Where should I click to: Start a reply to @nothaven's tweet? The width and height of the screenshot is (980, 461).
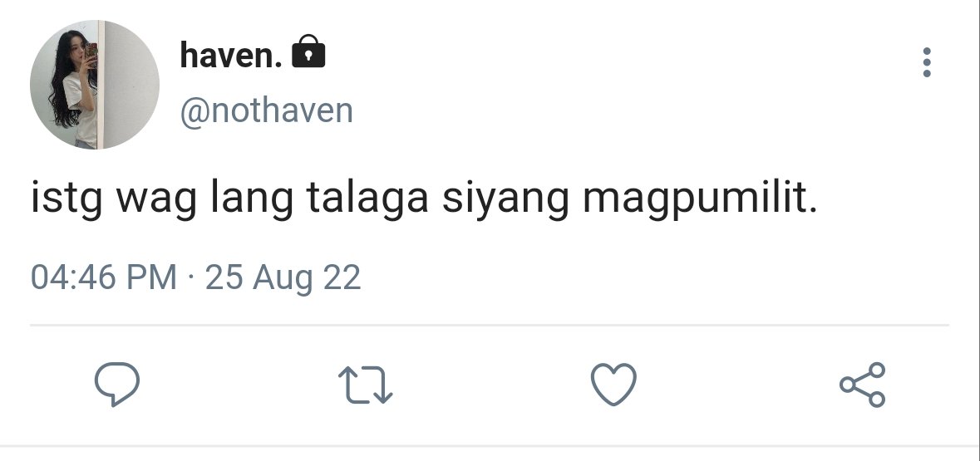[117, 384]
